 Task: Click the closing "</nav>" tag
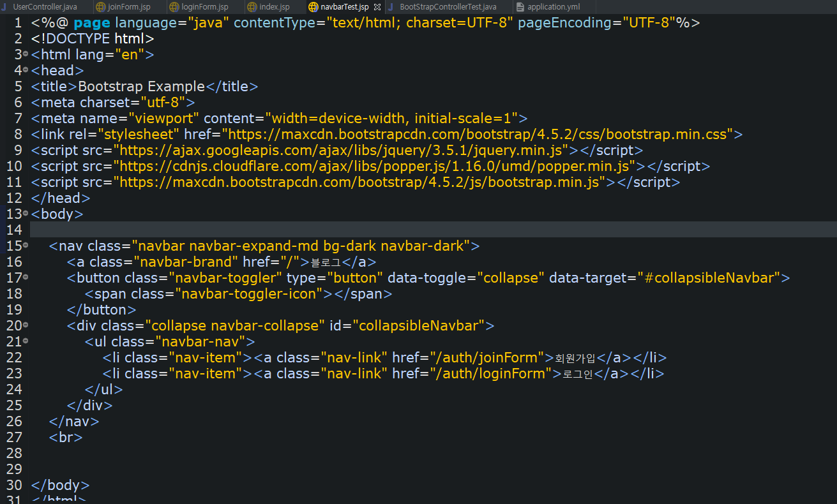[74, 421]
